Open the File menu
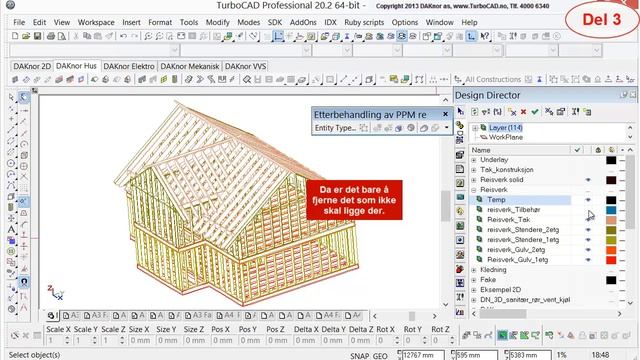 19,22
